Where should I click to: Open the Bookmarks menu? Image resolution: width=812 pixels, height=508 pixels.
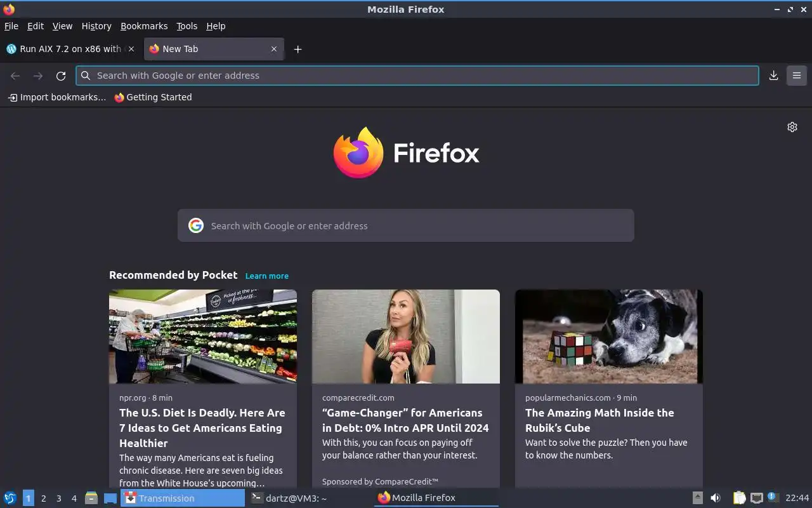(x=144, y=26)
